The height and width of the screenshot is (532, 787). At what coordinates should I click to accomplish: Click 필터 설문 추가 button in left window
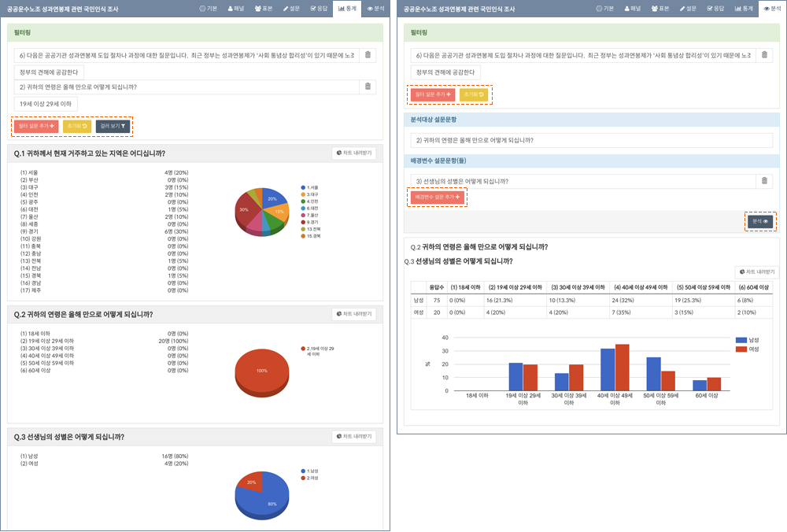[x=36, y=126]
